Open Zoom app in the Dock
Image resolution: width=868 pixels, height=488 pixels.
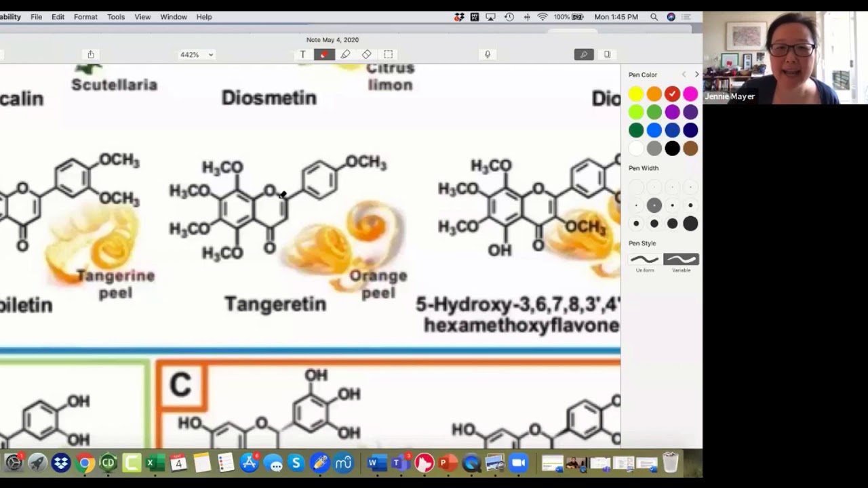pyautogui.click(x=518, y=463)
